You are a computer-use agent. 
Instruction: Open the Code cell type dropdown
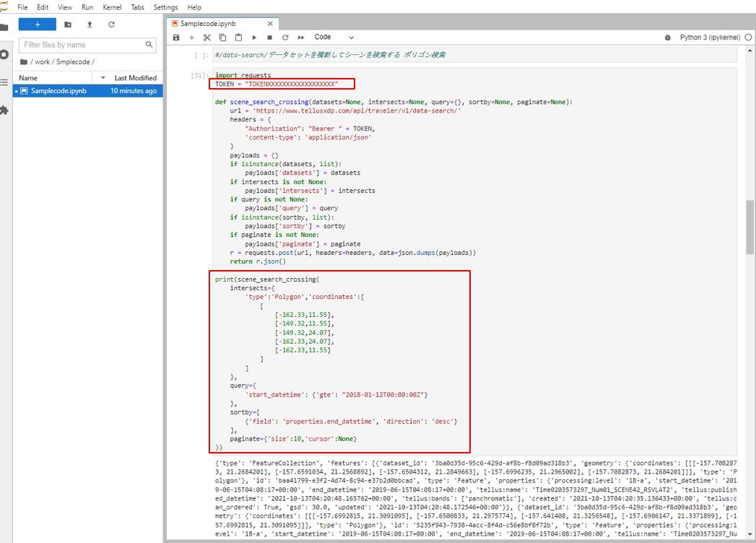coord(334,37)
